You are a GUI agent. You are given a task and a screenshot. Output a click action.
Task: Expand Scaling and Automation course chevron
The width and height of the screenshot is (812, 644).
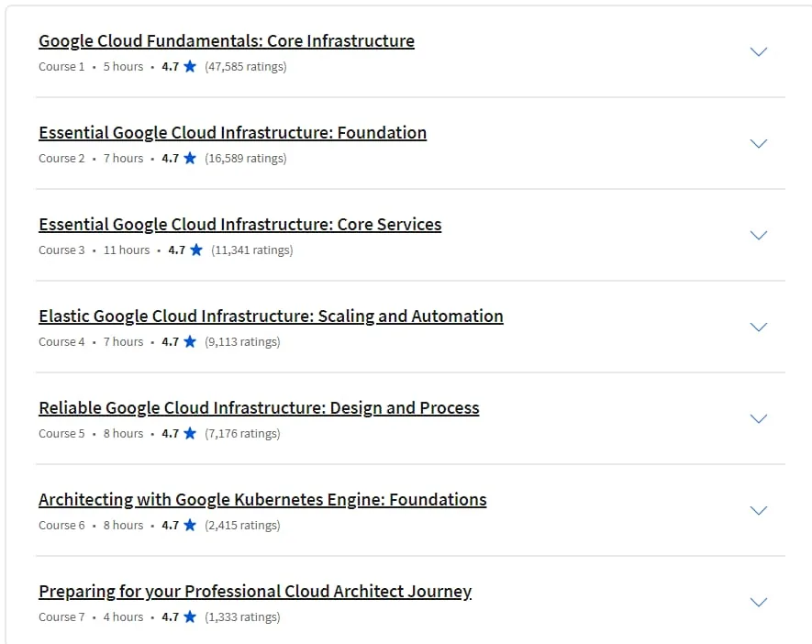point(758,327)
